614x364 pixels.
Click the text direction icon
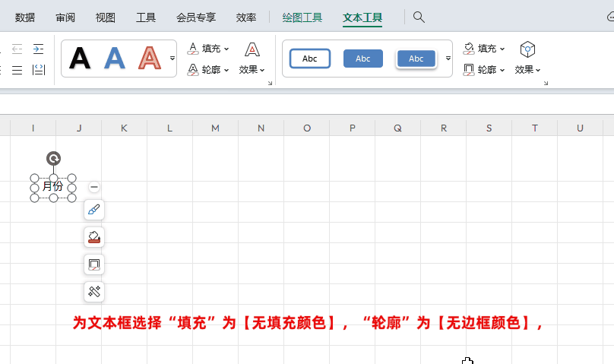tap(39, 70)
